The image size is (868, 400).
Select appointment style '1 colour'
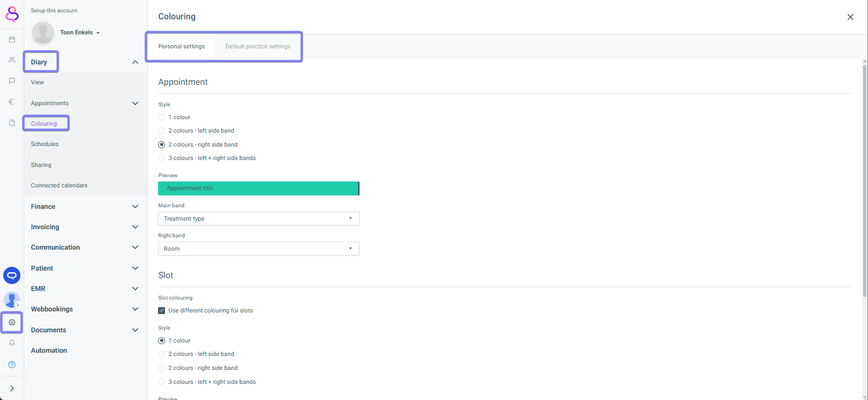click(x=162, y=117)
